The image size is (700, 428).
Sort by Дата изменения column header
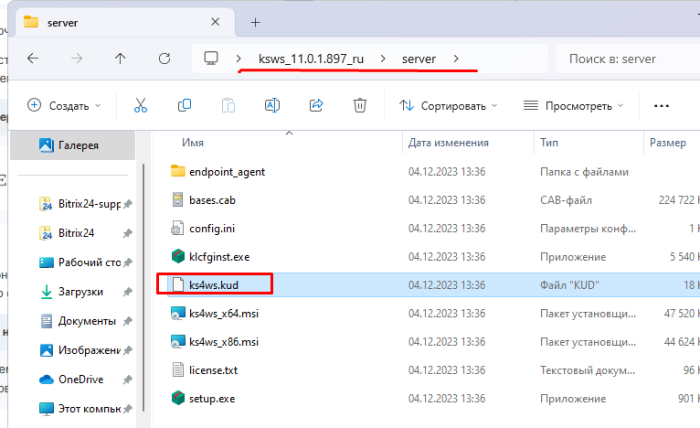pos(448,142)
